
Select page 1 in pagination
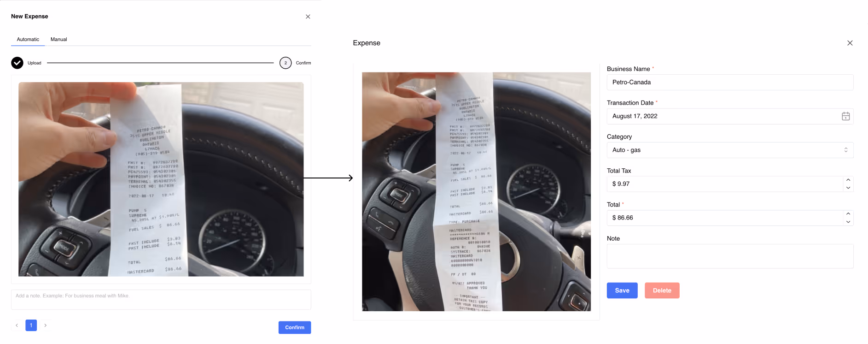point(31,325)
